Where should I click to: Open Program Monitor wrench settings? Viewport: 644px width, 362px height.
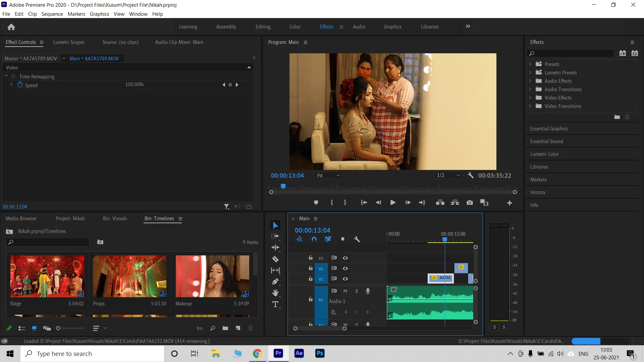click(470, 175)
